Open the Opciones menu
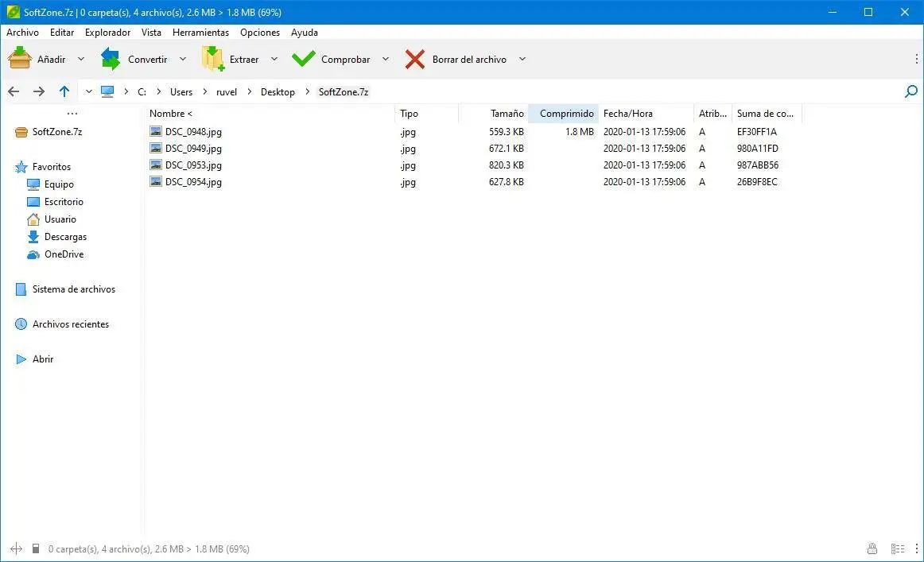Viewport: 924px width, 562px height. (260, 33)
